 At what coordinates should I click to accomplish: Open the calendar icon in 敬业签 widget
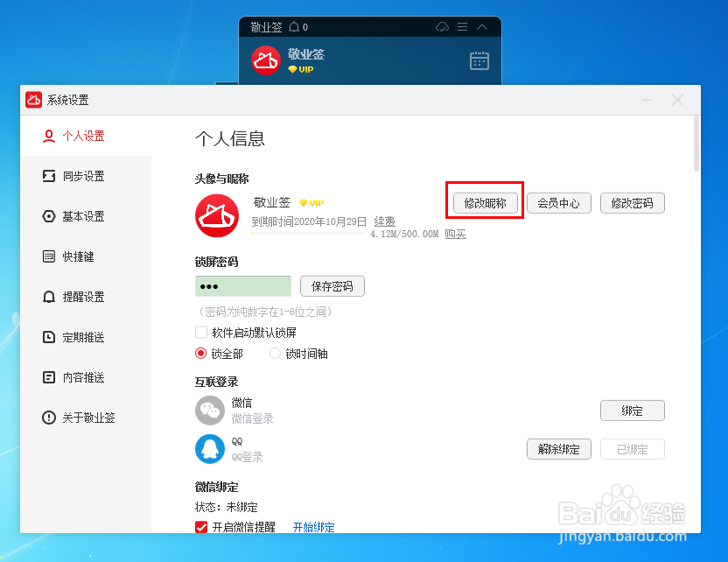(x=479, y=60)
